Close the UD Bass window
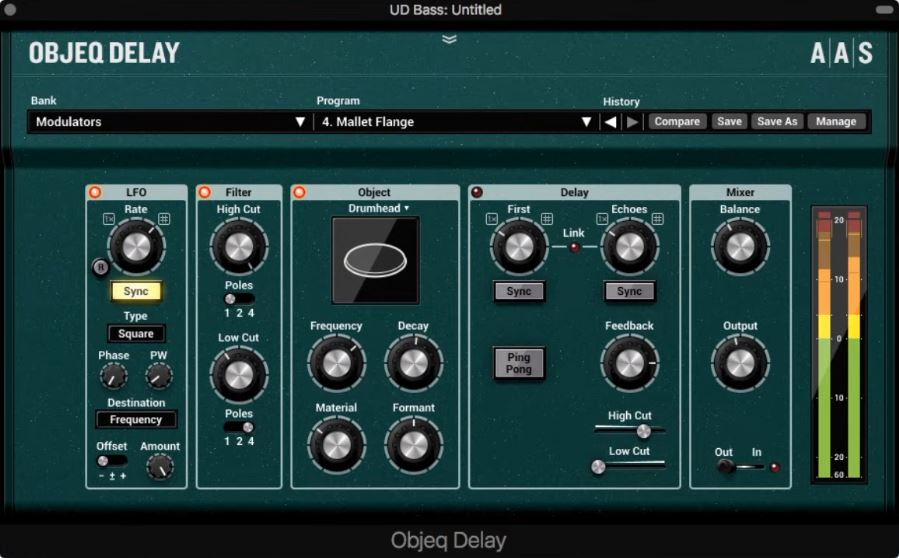 click(x=10, y=9)
